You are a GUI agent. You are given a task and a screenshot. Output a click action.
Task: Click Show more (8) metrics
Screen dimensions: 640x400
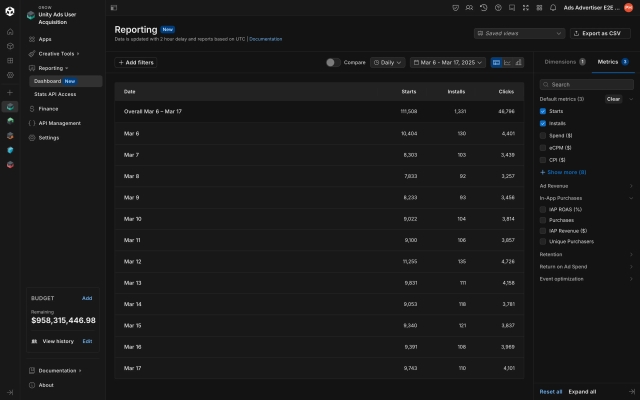point(563,172)
